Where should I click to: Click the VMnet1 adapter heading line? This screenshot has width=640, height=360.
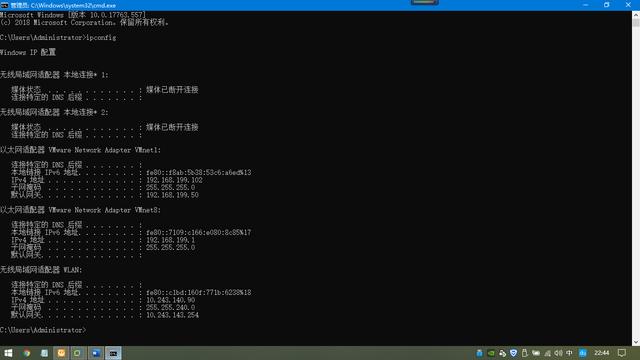tap(80, 150)
